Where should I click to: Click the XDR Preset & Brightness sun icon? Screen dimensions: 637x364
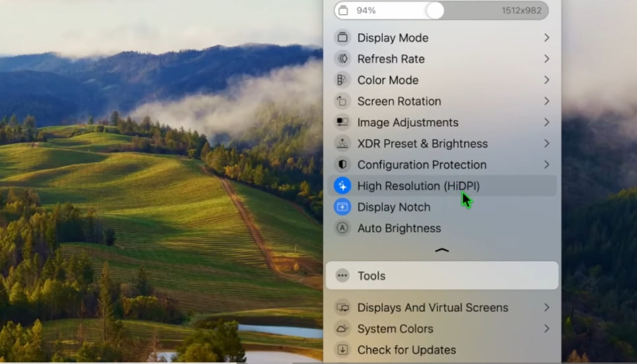click(343, 143)
